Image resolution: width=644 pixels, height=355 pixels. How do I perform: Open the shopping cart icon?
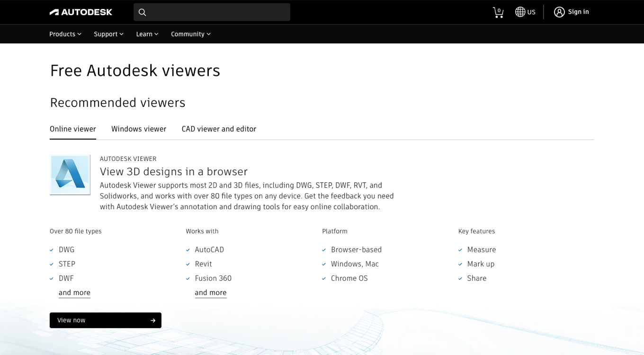pos(498,12)
